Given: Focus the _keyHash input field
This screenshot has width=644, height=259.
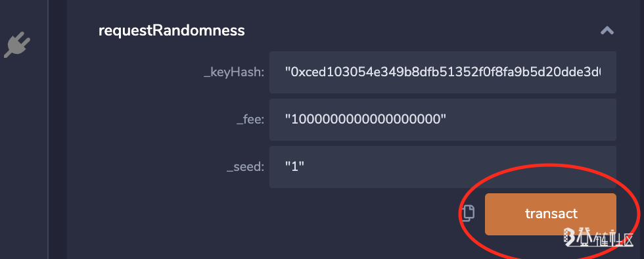Looking at the screenshot, I should click(x=443, y=72).
